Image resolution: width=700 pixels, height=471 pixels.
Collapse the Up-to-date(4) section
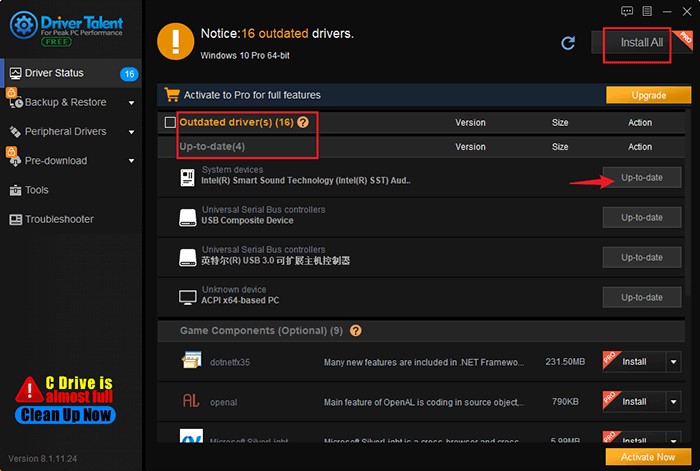click(x=212, y=146)
